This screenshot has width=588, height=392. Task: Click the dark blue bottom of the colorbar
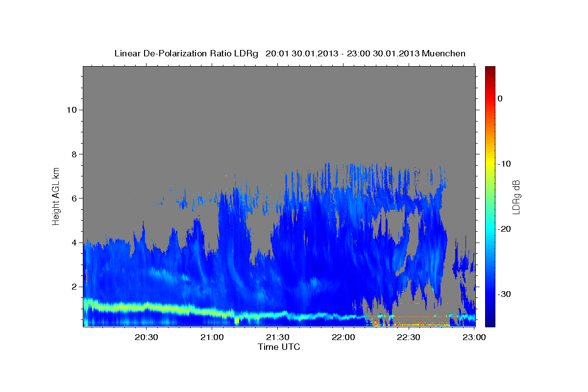(490, 322)
